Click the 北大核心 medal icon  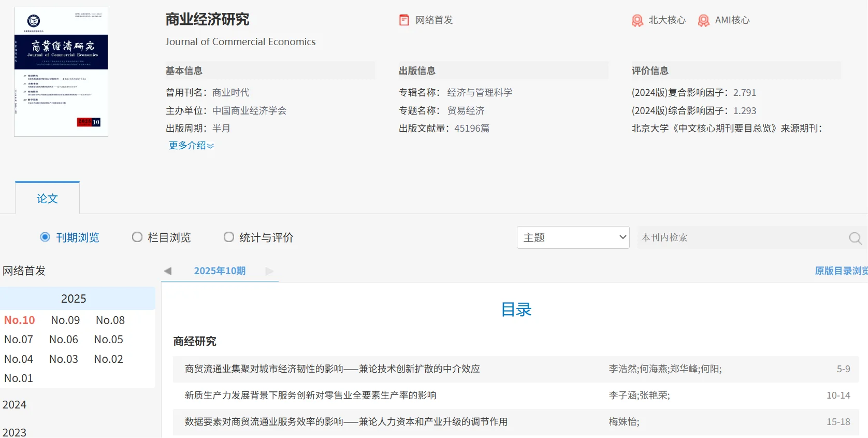pyautogui.click(x=638, y=20)
